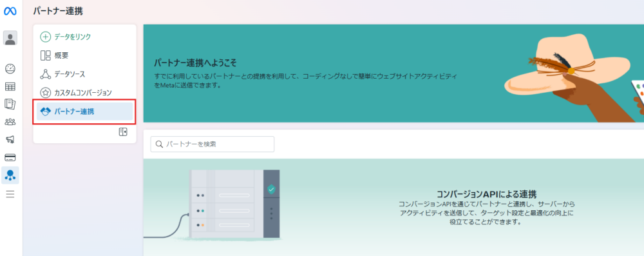Select the Events Manager icon in sidebar
This screenshot has width=644, height=256.
click(10, 175)
